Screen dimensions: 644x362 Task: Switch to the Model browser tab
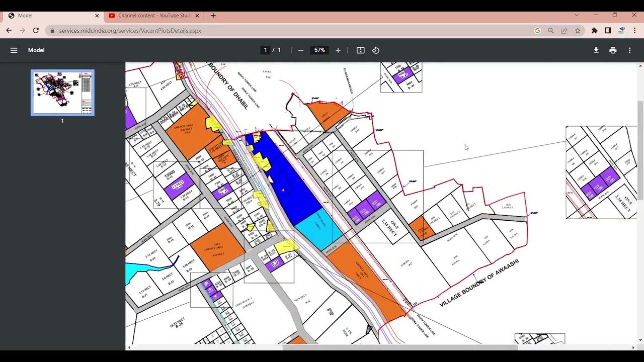click(x=53, y=16)
